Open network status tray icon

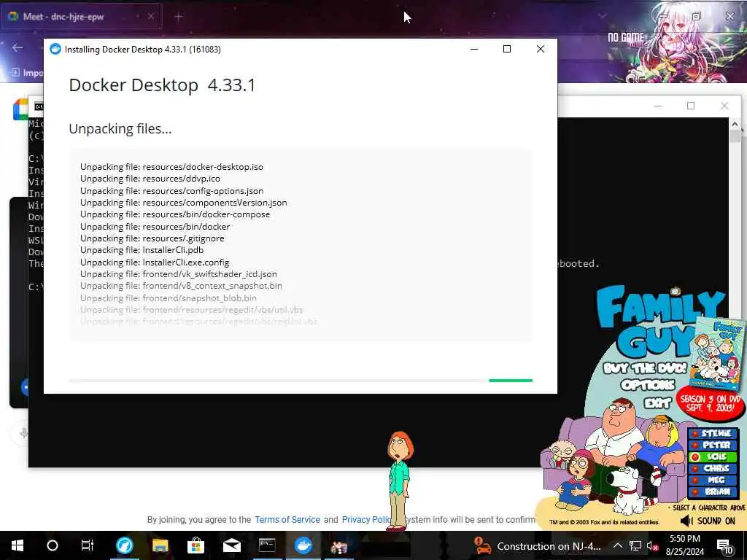click(635, 545)
